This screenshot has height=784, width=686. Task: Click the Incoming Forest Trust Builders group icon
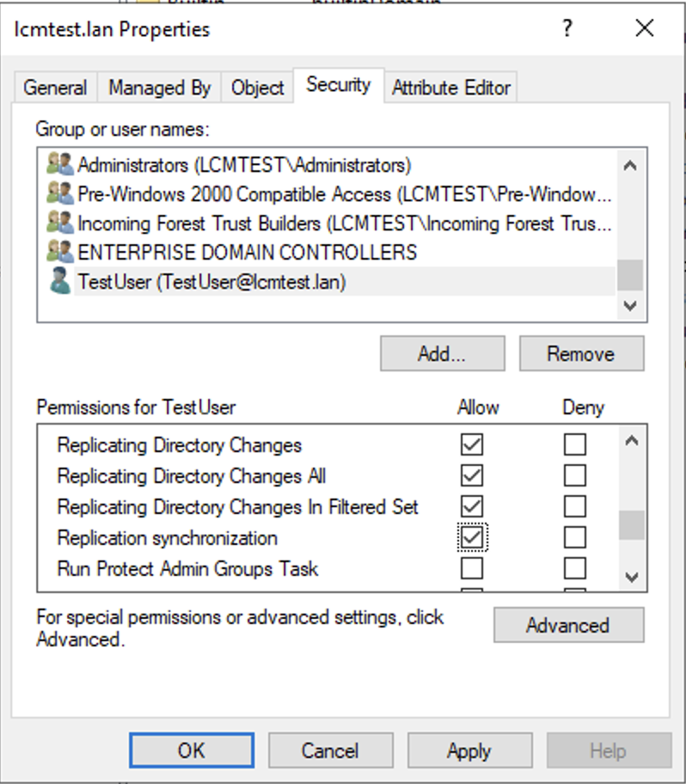click(x=60, y=223)
